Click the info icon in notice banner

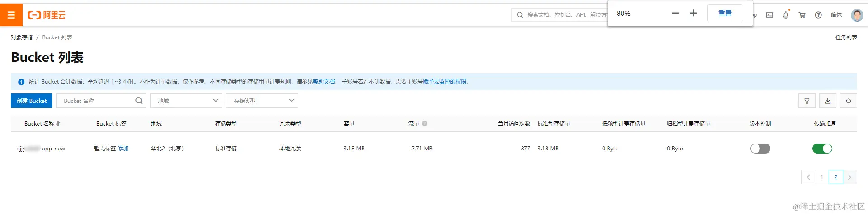click(x=21, y=82)
